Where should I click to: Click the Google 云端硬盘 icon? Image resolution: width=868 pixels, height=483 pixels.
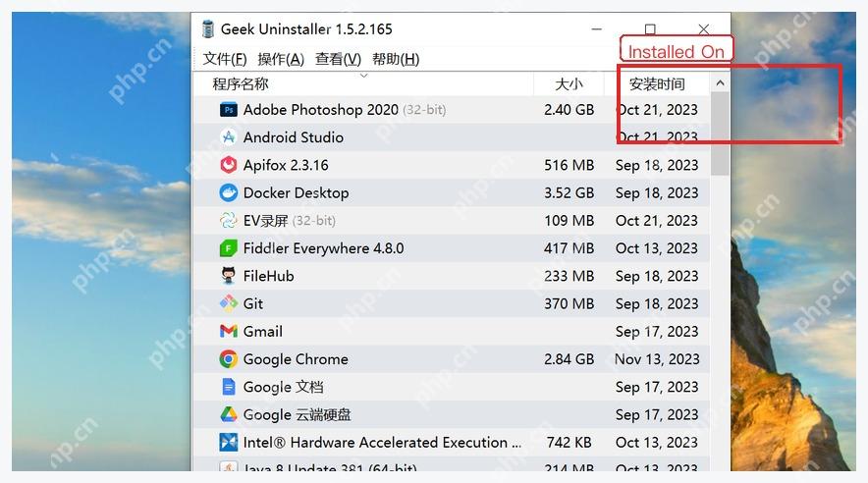click(229, 414)
